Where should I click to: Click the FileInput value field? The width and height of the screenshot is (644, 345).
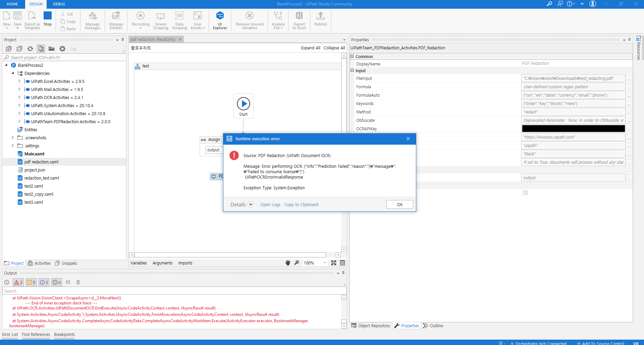tap(574, 78)
